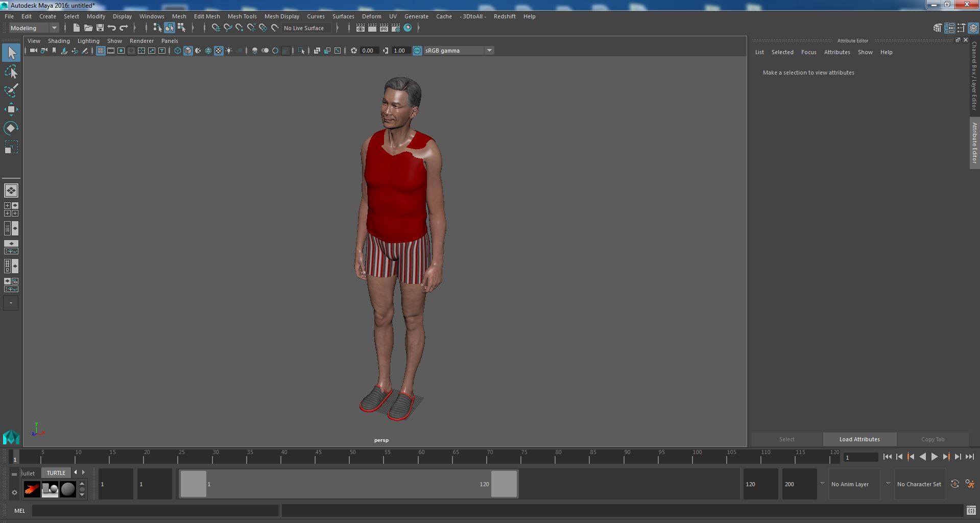The width and height of the screenshot is (980, 523).
Task: Activate the Move tool
Action: [x=11, y=109]
